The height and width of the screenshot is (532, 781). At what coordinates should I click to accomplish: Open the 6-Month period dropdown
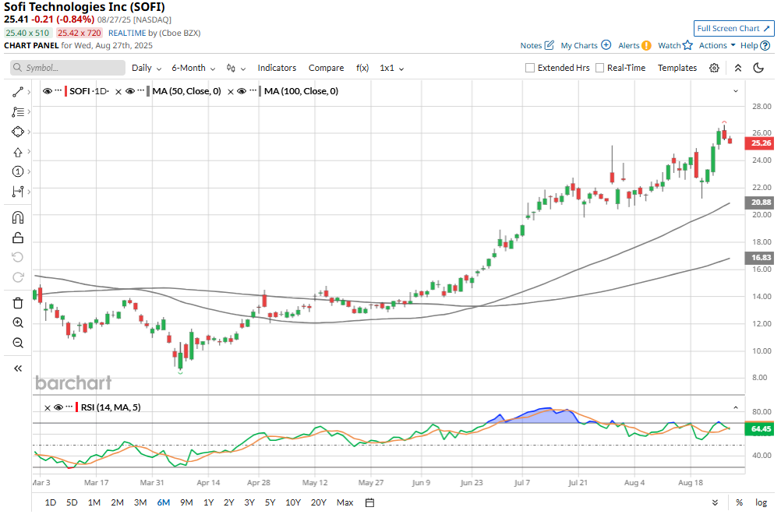coord(193,68)
